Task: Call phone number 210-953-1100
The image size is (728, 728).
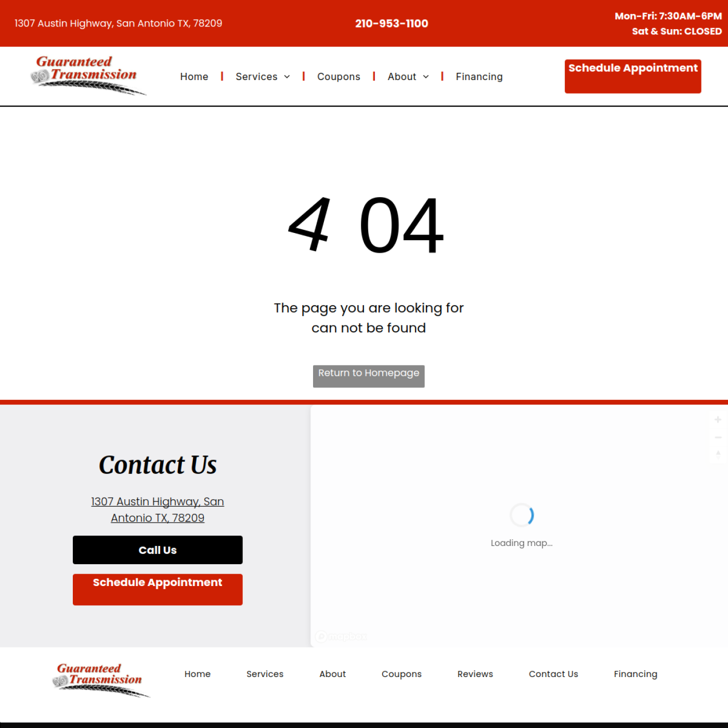Action: pos(392,23)
